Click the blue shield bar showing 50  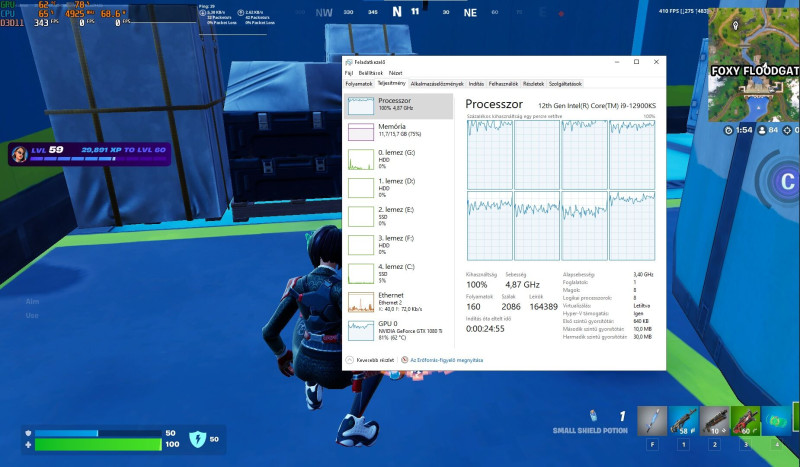(98, 433)
